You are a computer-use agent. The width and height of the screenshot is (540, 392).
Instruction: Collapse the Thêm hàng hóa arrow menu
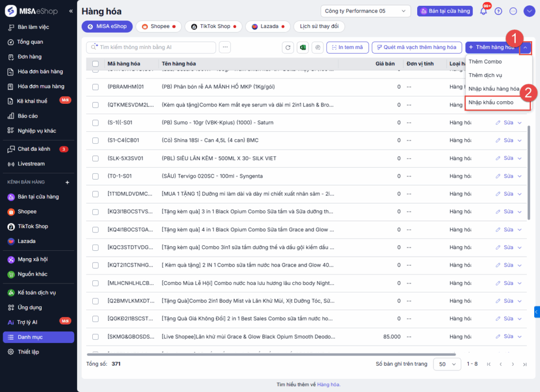[525, 47]
